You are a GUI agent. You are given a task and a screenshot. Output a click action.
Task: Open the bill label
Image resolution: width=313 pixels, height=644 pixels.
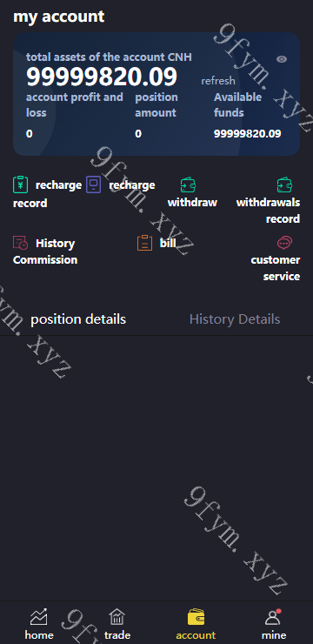pyautogui.click(x=168, y=243)
